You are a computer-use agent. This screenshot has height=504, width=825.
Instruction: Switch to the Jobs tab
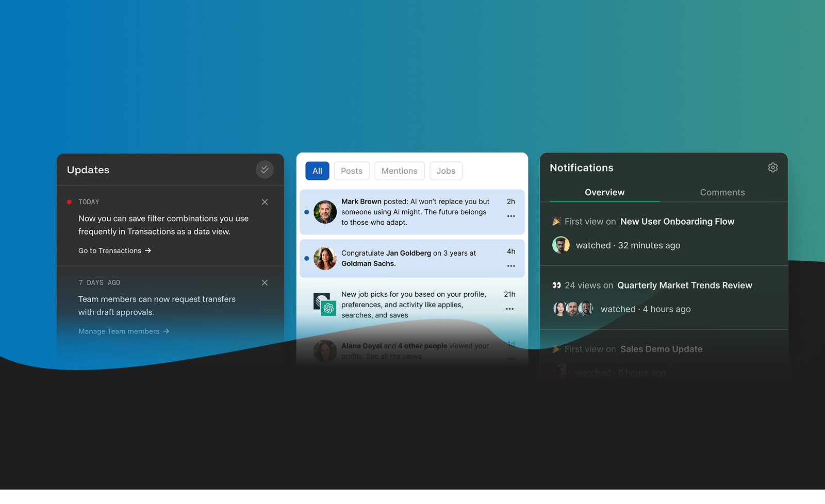[x=445, y=171]
